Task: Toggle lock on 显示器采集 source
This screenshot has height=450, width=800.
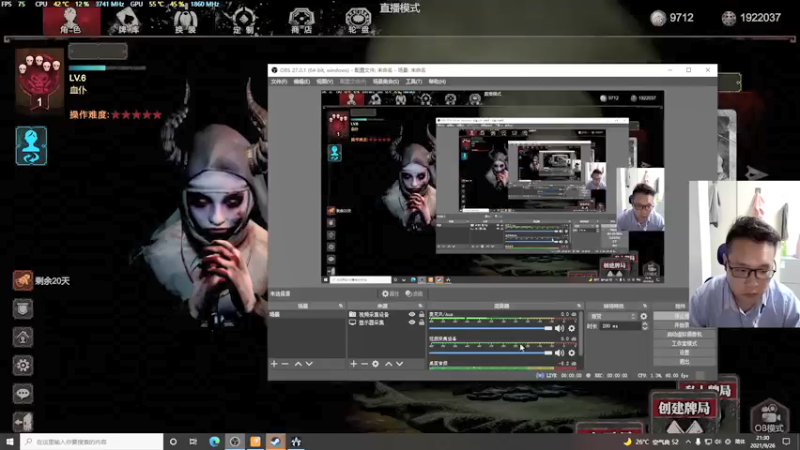Action: [x=421, y=323]
